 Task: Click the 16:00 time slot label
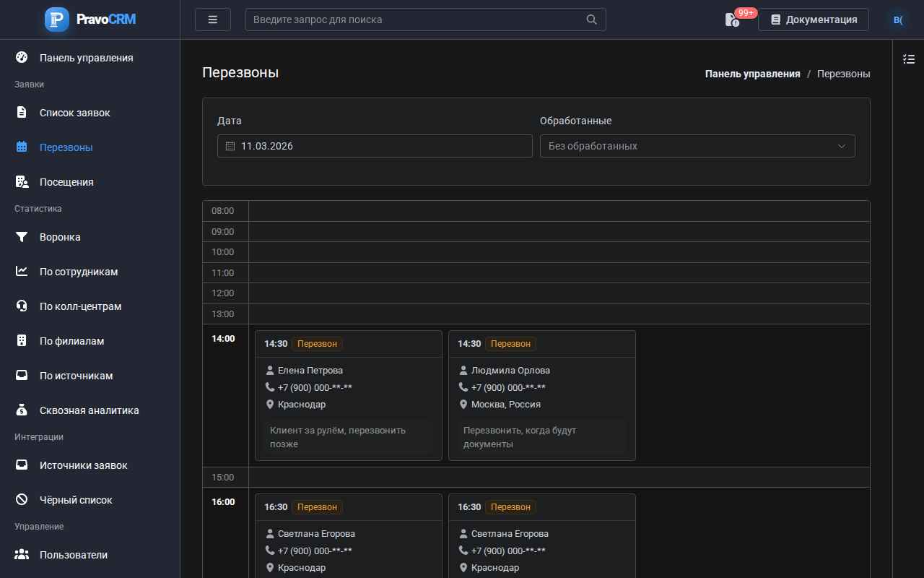[223, 502]
